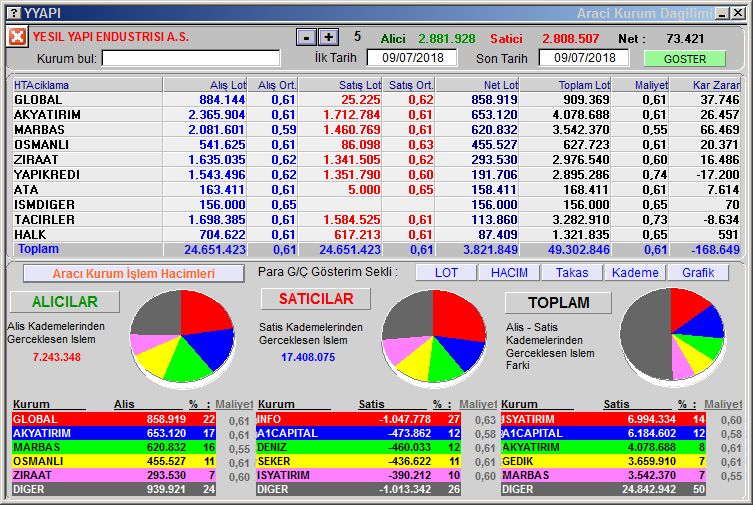753x505 pixels.
Task: Click the yellow SEKER seller row
Action: (x=358, y=461)
